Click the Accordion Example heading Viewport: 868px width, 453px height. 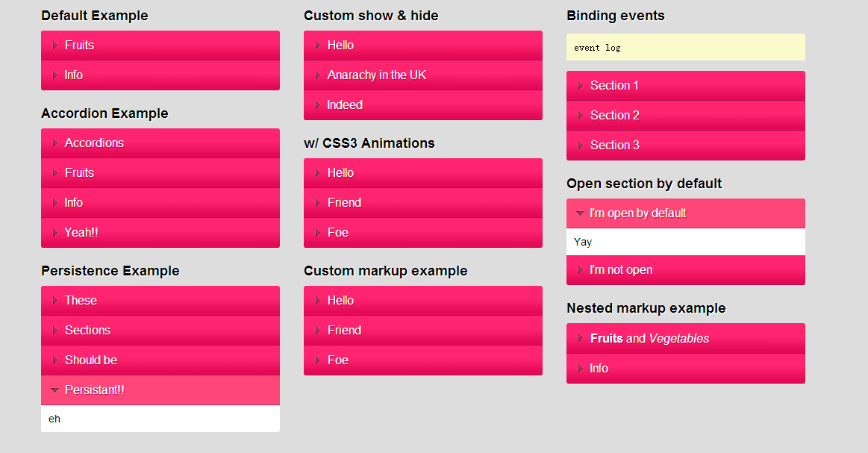pyautogui.click(x=104, y=113)
